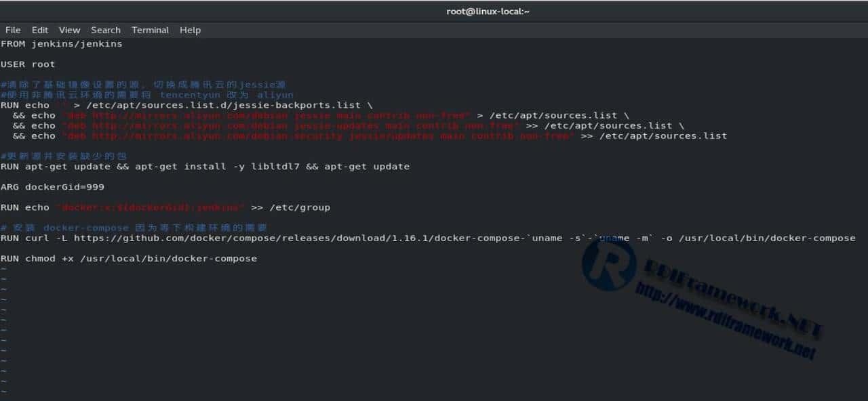Click the RDIFramework watermark logo

(x=610, y=268)
